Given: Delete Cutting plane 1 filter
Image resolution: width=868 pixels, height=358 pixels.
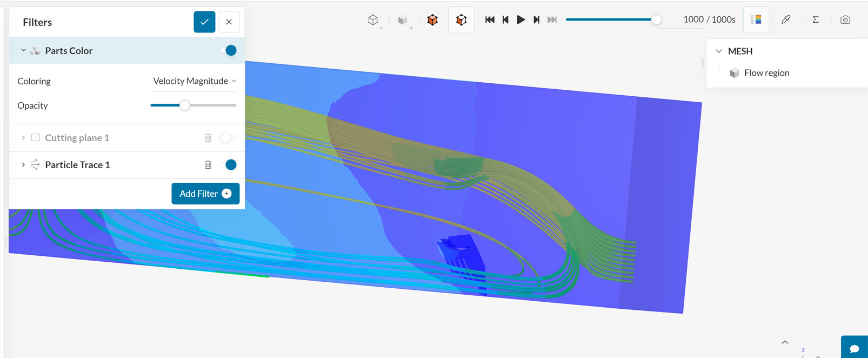Looking at the screenshot, I should point(208,138).
